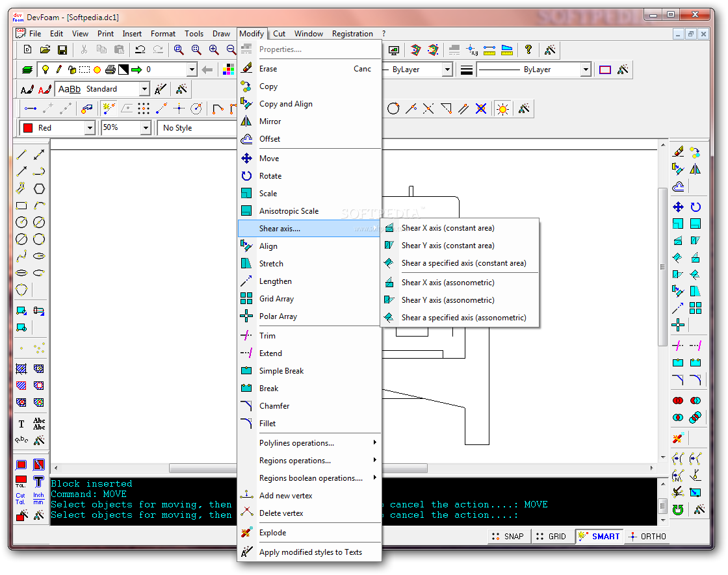This screenshot has height=575, width=728.
Task: Click the vertical canvas scrollbar thumb
Action: (x=662, y=267)
